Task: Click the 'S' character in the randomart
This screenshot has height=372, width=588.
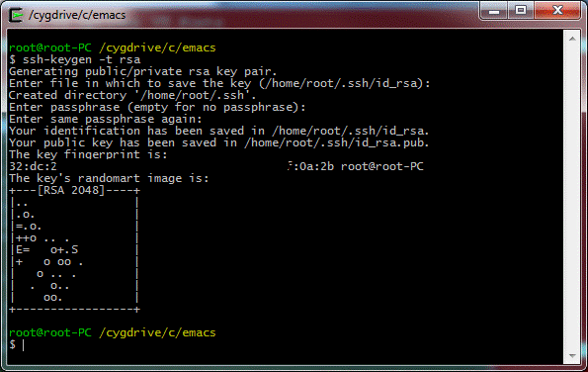Action: (x=74, y=250)
